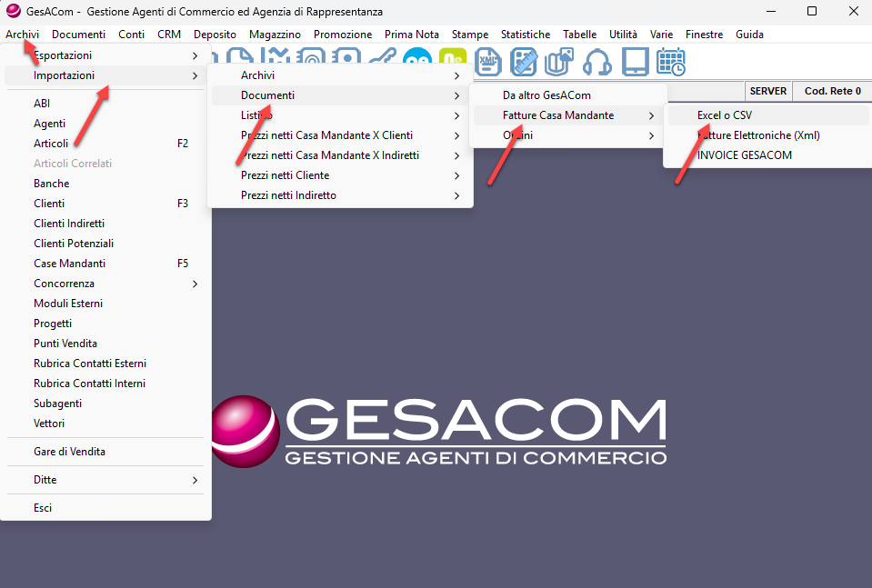
Task: Open the Finestre menu
Action: point(704,35)
